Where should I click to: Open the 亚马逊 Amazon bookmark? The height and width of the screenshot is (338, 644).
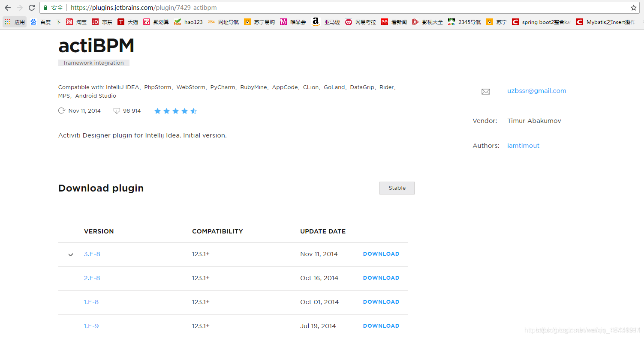click(x=326, y=22)
